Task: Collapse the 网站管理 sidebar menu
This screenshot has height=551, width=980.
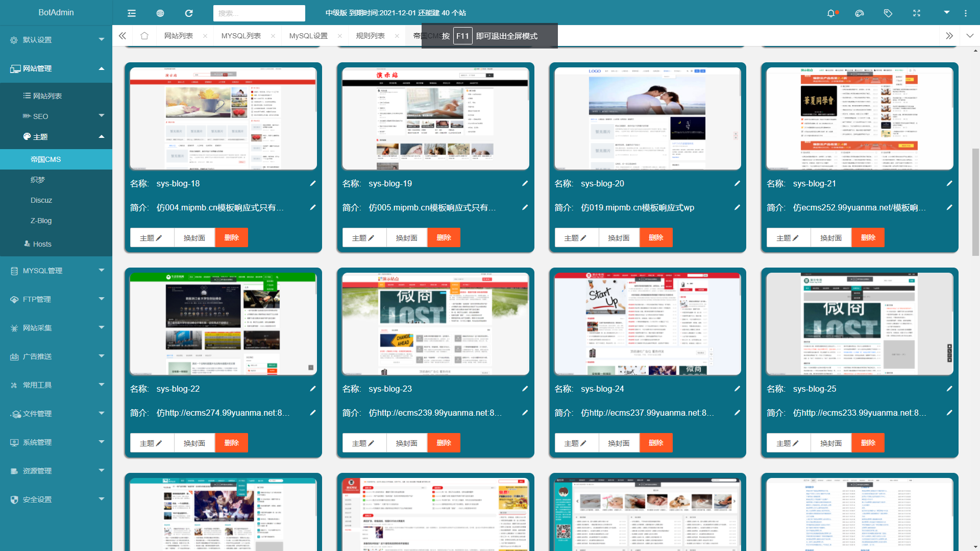Action: tap(56, 68)
